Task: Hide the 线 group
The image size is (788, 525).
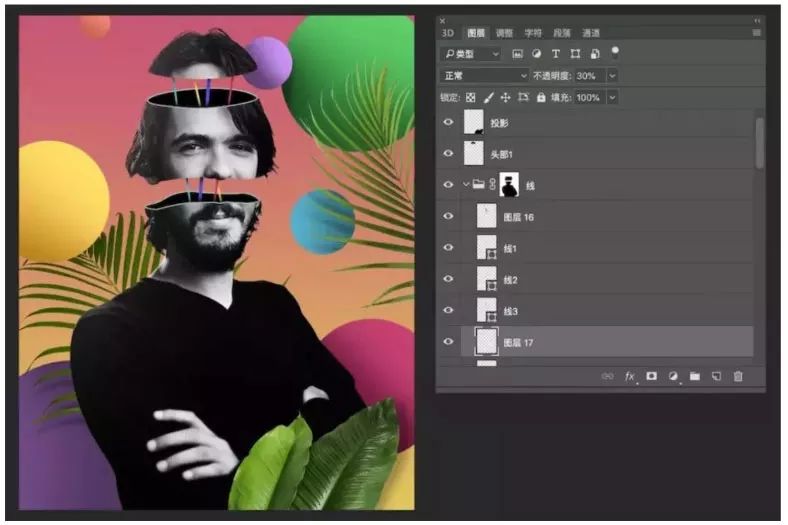Action: pos(448,185)
